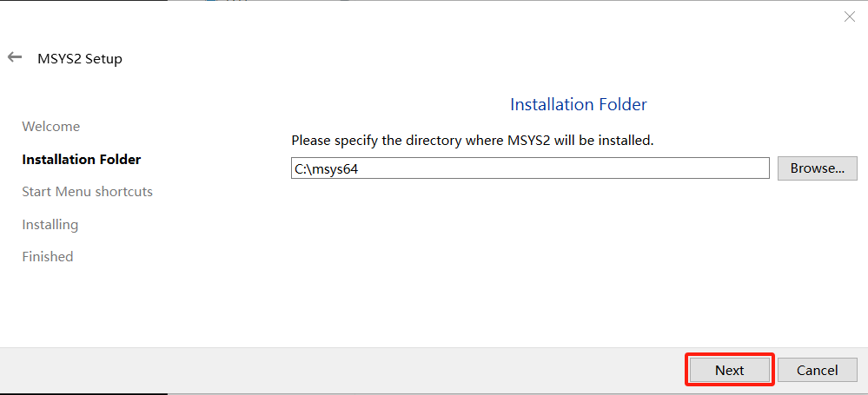868x395 pixels.
Task: Click the word 'shortcuts' in the sidebar
Action: [124, 192]
